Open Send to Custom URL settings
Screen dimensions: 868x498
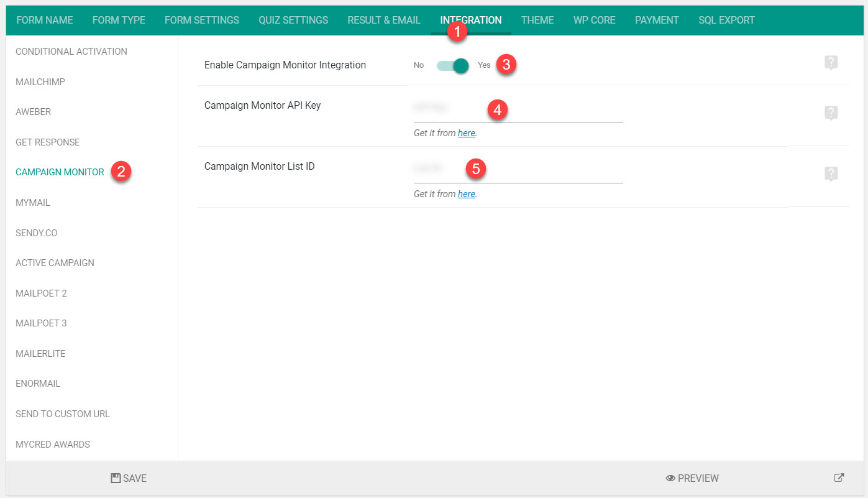pos(63,414)
